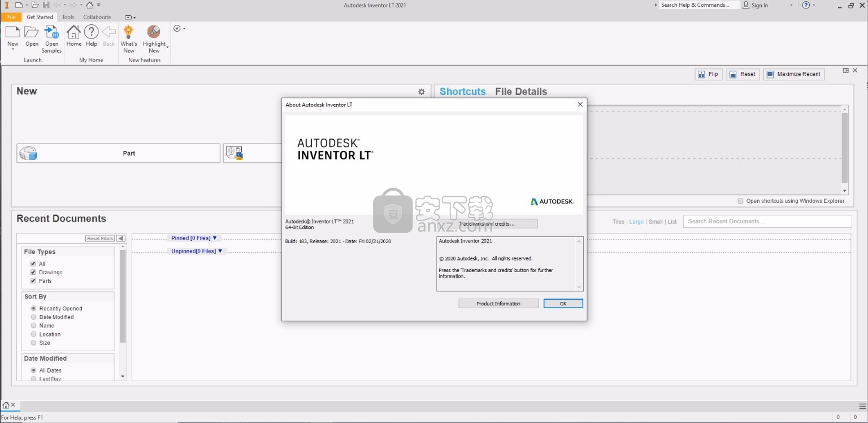The image size is (868, 423).
Task: Click the Reset layout button
Action: (x=743, y=74)
